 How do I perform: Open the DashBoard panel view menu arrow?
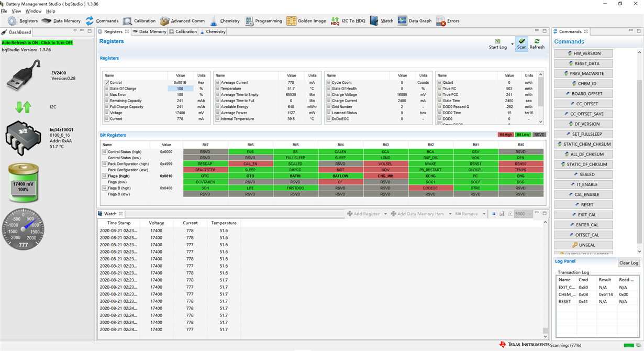coord(75,31)
